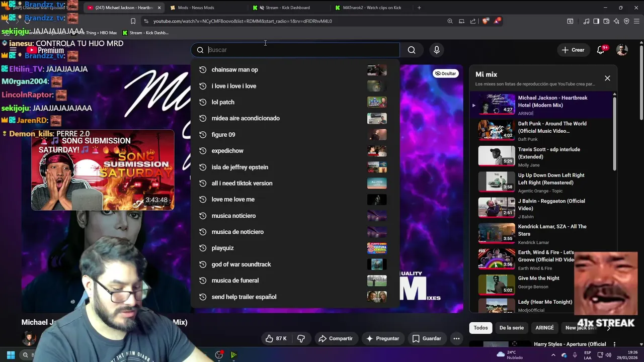Switch to the Stream - Kick Dashboard tab
The image size is (644, 362).
click(284, 8)
